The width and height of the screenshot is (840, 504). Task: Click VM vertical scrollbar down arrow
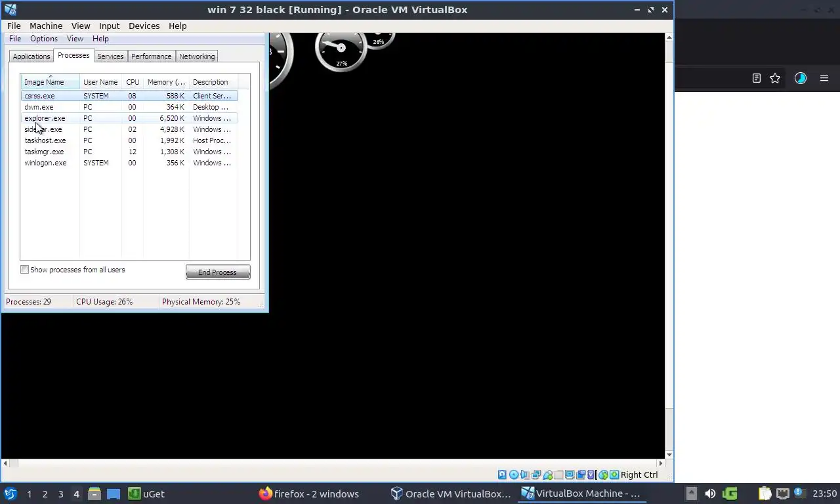(x=669, y=454)
